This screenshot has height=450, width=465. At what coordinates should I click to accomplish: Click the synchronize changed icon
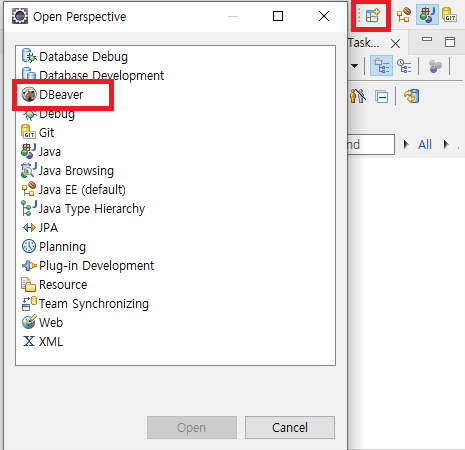(x=412, y=96)
